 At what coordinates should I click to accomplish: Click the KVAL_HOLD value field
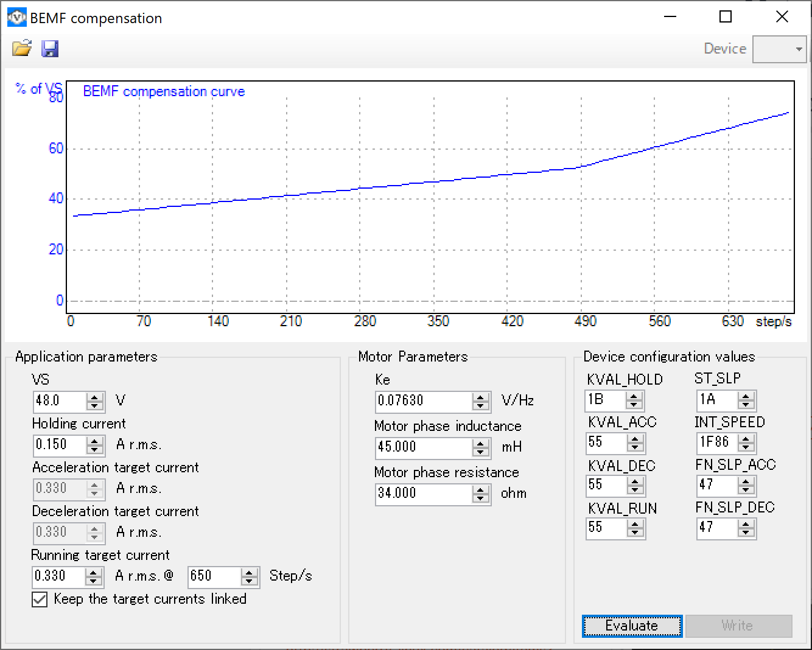[605, 400]
